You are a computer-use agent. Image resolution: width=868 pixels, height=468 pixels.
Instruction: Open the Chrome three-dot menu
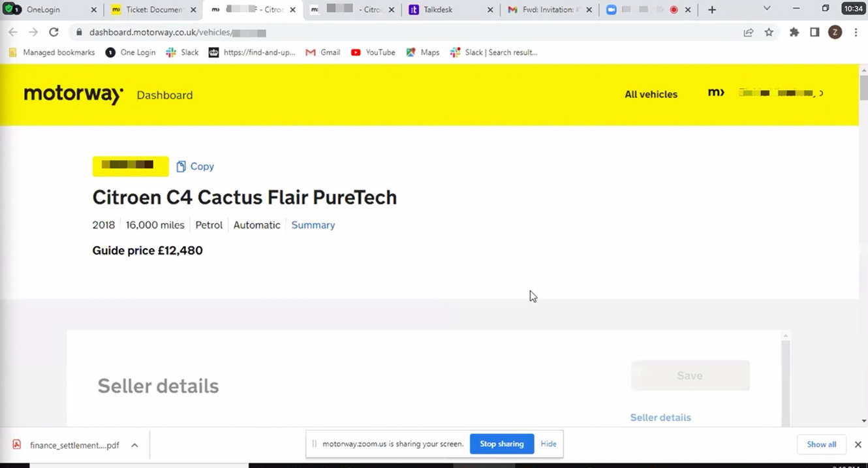point(856,32)
